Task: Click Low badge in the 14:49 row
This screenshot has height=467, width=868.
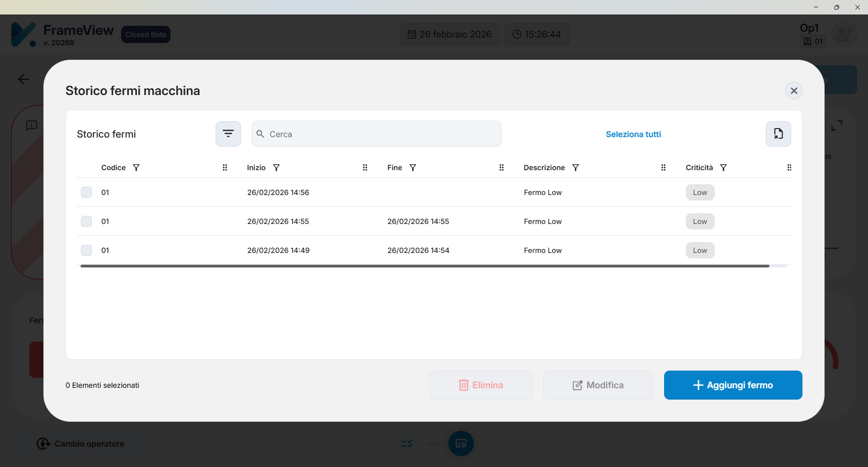Action: [x=700, y=250]
